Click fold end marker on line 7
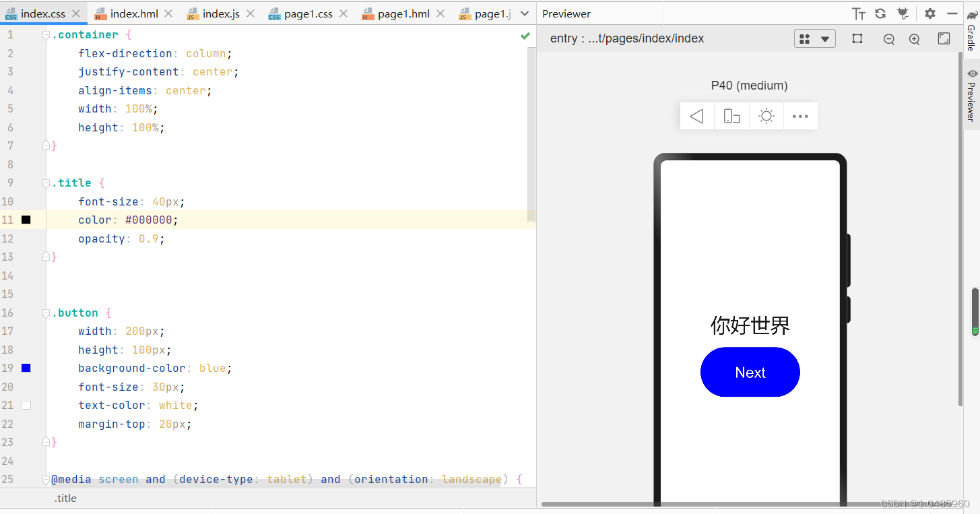This screenshot has height=514, width=980. coord(46,145)
